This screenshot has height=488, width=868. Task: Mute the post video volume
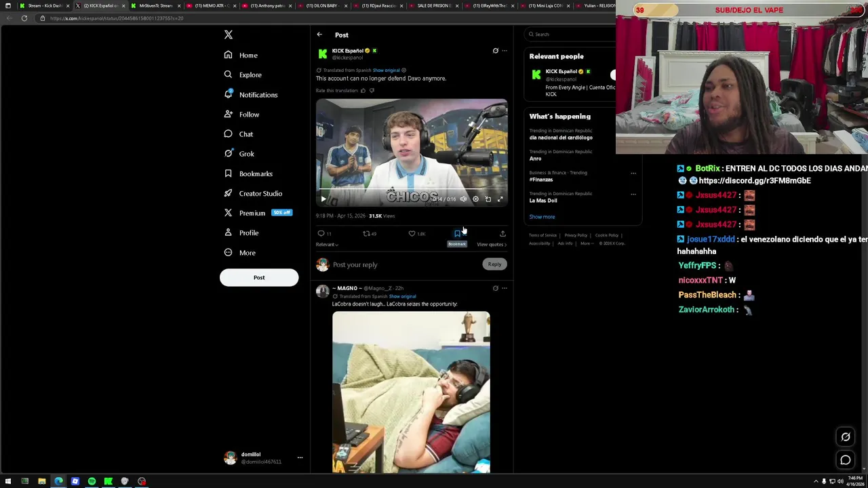463,199
